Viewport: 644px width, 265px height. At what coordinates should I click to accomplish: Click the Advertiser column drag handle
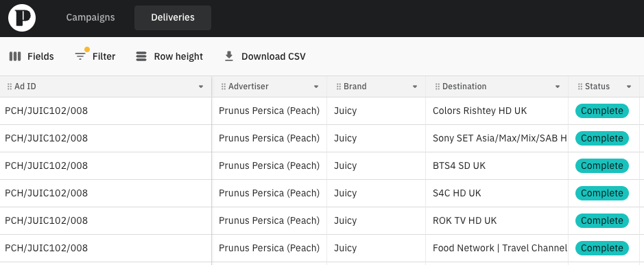(224, 87)
